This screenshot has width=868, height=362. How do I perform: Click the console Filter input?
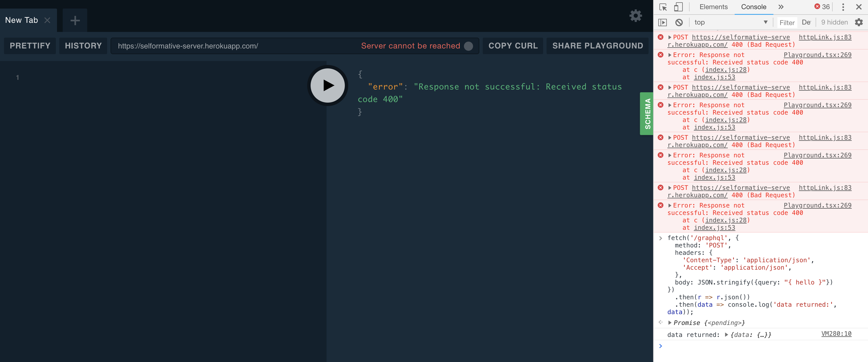(787, 23)
